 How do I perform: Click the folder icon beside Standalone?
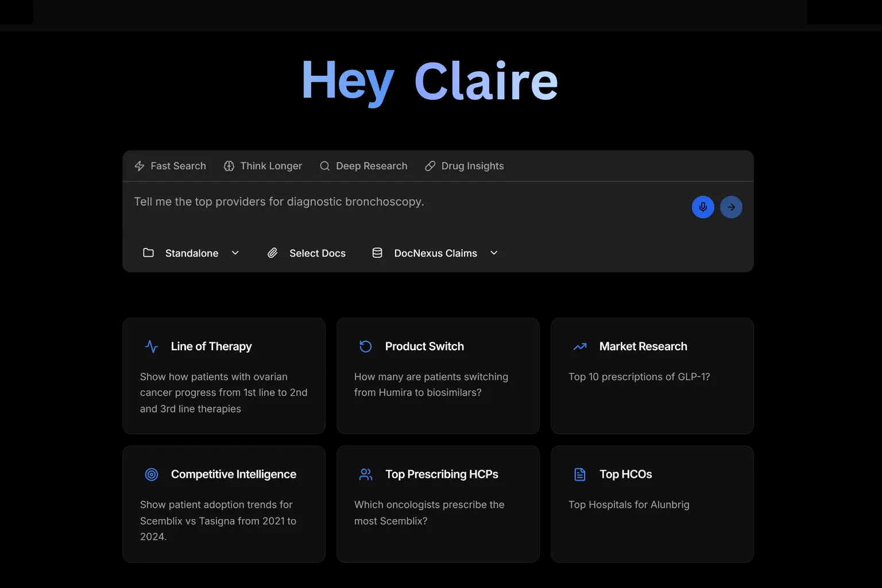coord(148,253)
